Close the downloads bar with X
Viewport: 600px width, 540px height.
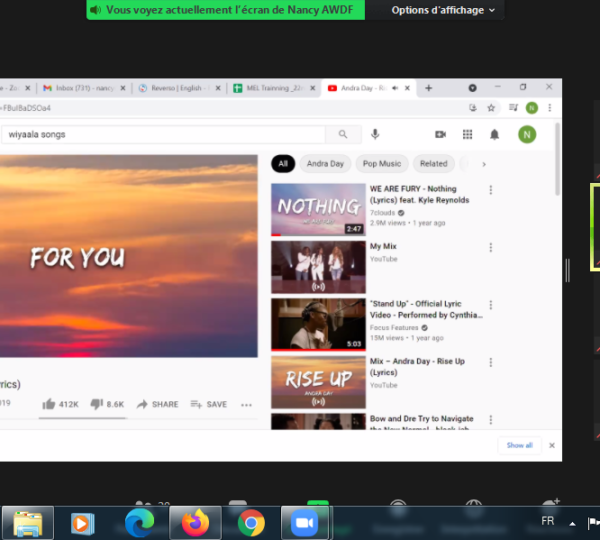click(x=552, y=445)
